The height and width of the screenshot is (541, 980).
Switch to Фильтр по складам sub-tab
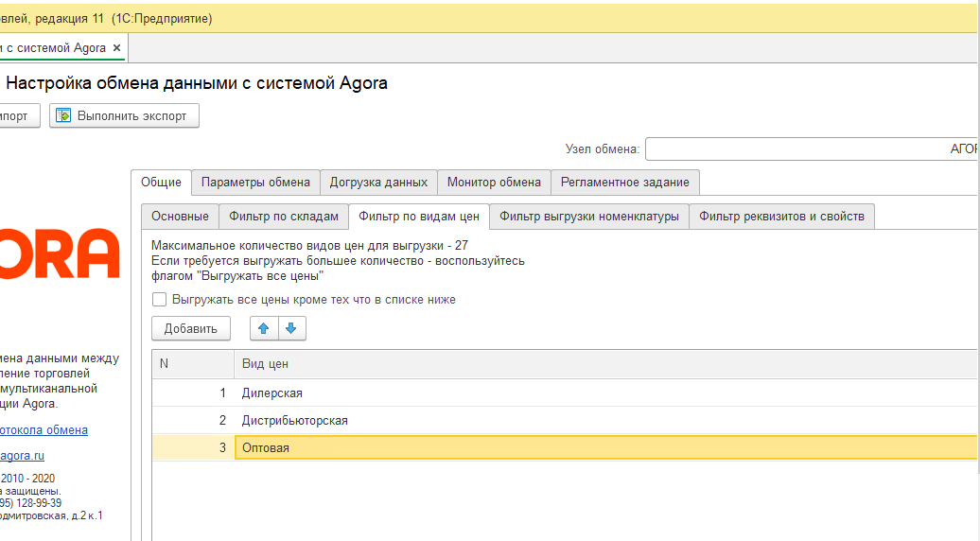pos(284,217)
